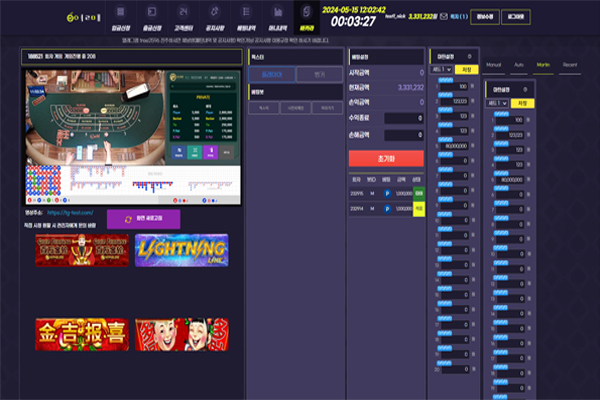Switch to the Auto tab
The width and height of the screenshot is (600, 400).
tap(518, 64)
